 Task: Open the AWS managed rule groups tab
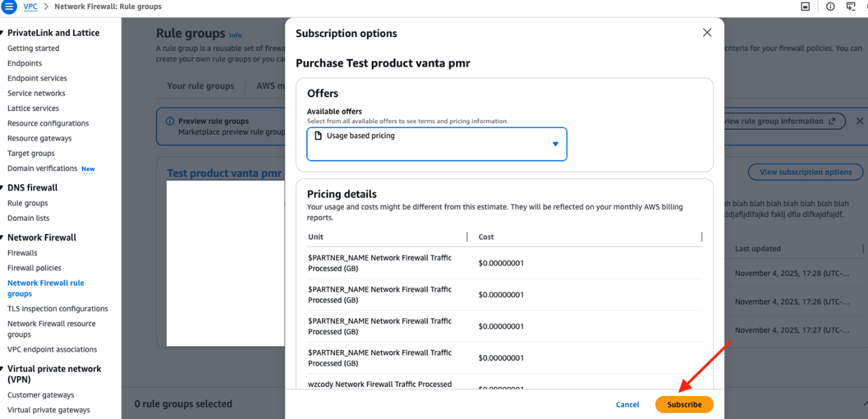point(274,86)
